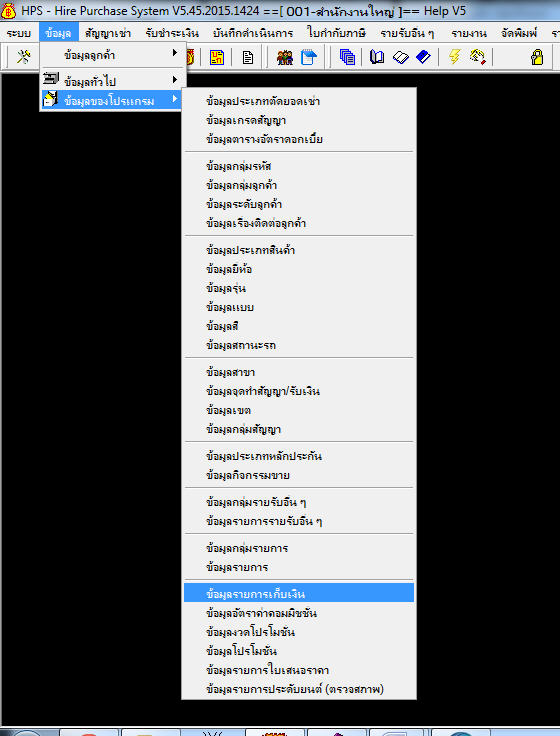
Task: Open the people group icon
Action: (x=284, y=57)
